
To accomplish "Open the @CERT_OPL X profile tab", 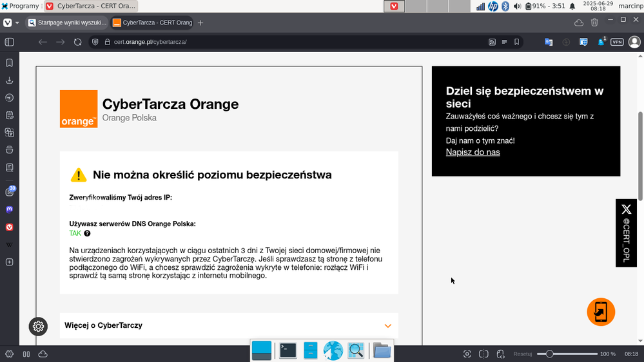I will point(626,233).
